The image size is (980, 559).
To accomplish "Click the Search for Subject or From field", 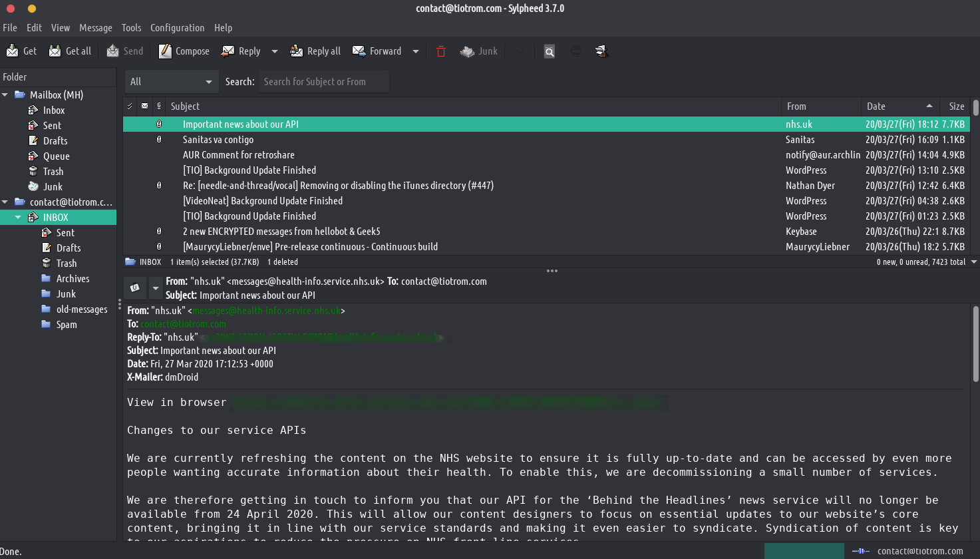I will [x=323, y=82].
